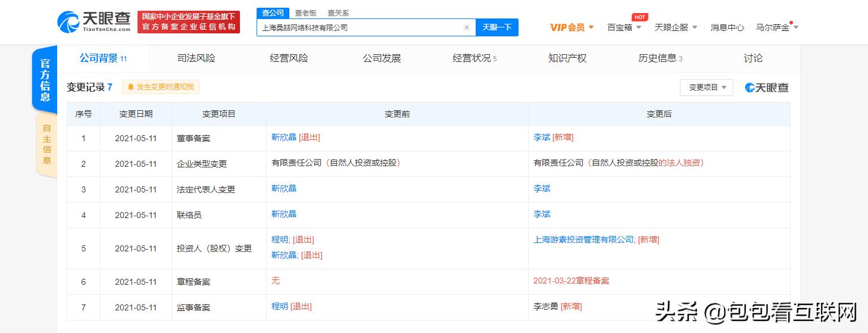
Task: Open 消息中心 message center
Action: [x=727, y=27]
